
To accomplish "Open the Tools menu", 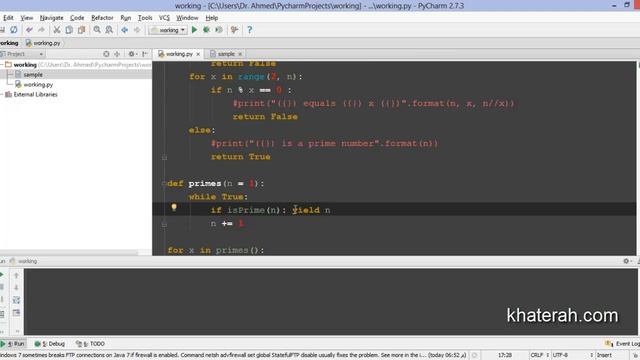I will pos(145,18).
